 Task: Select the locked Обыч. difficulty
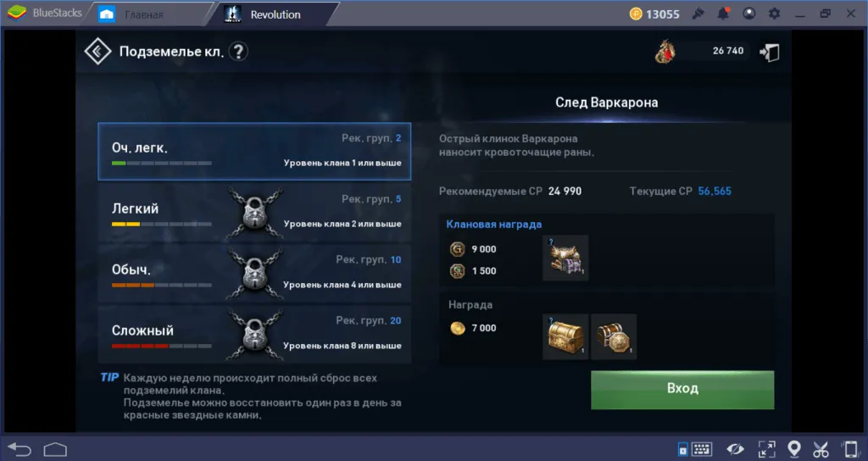click(x=254, y=274)
